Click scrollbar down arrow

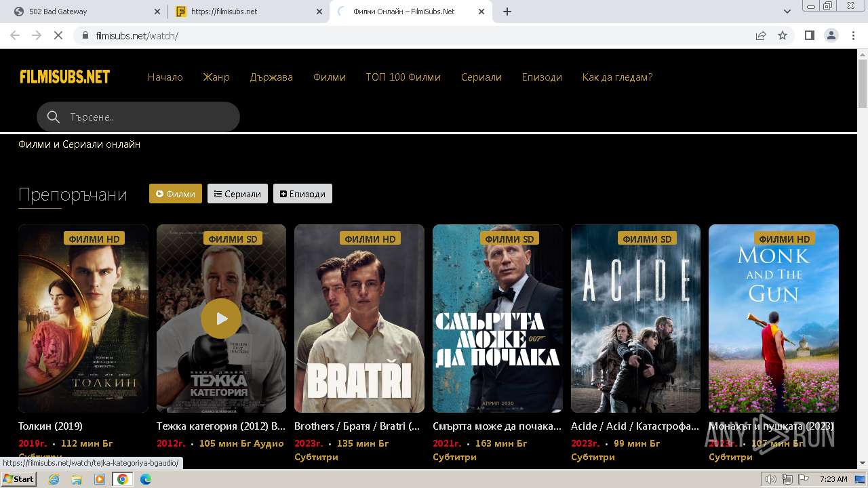tap(863, 463)
